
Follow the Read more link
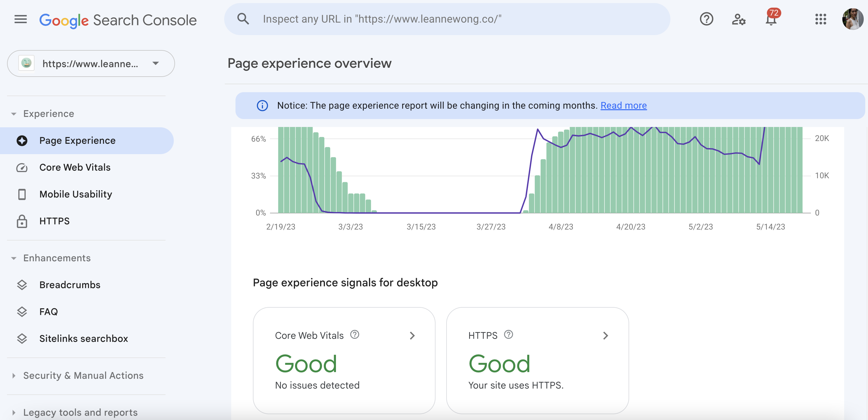[623, 105]
